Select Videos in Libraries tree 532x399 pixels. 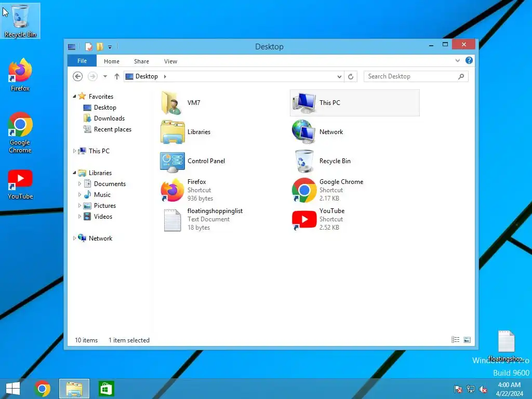98,216
